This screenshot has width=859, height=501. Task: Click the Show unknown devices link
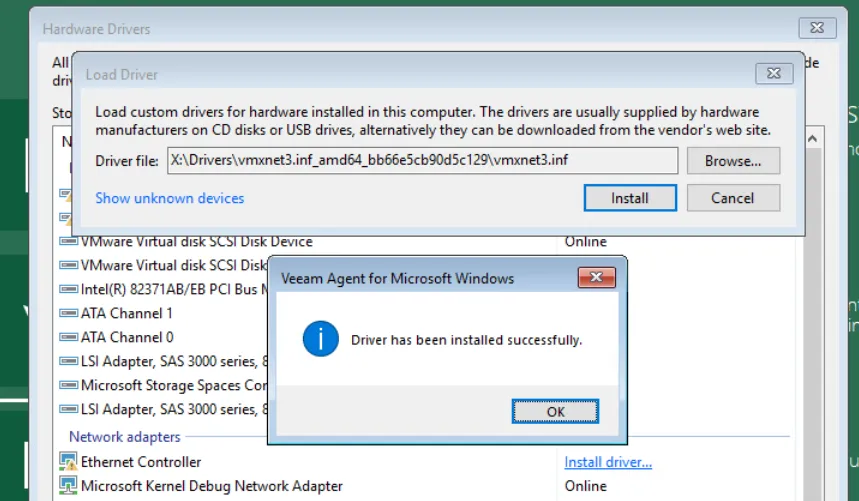pyautogui.click(x=170, y=198)
